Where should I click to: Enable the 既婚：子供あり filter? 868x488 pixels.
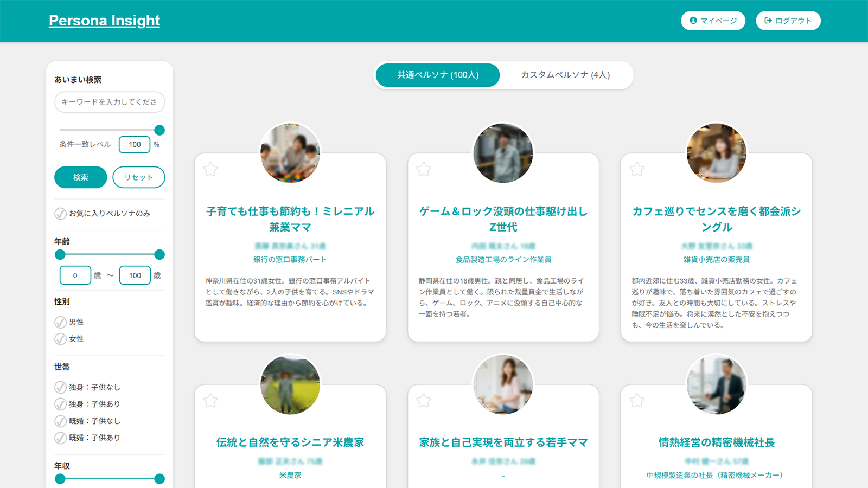(60, 438)
